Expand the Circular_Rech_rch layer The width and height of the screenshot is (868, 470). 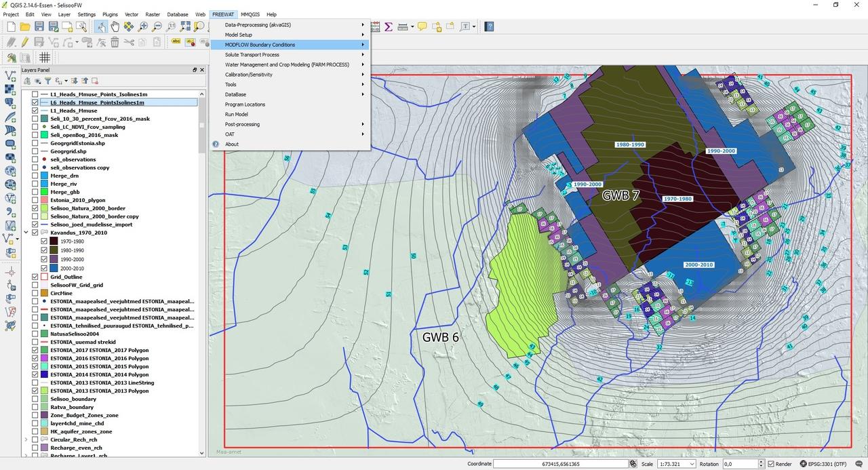(26, 439)
